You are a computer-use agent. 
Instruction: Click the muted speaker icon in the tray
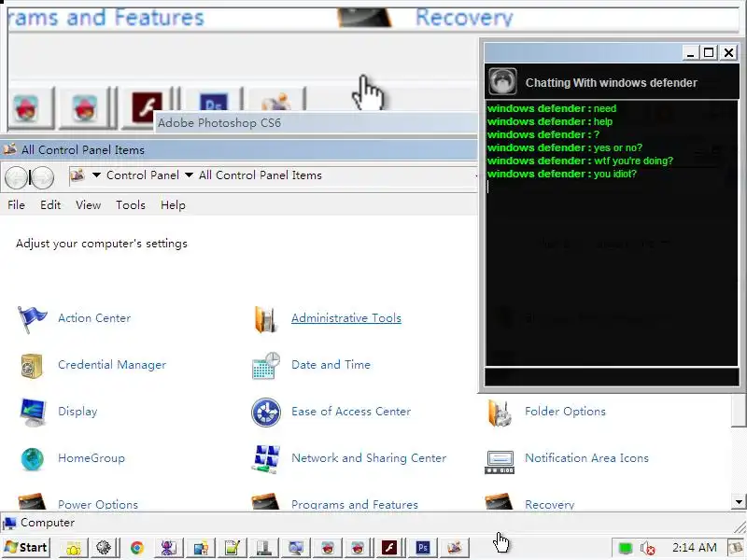[x=647, y=548]
